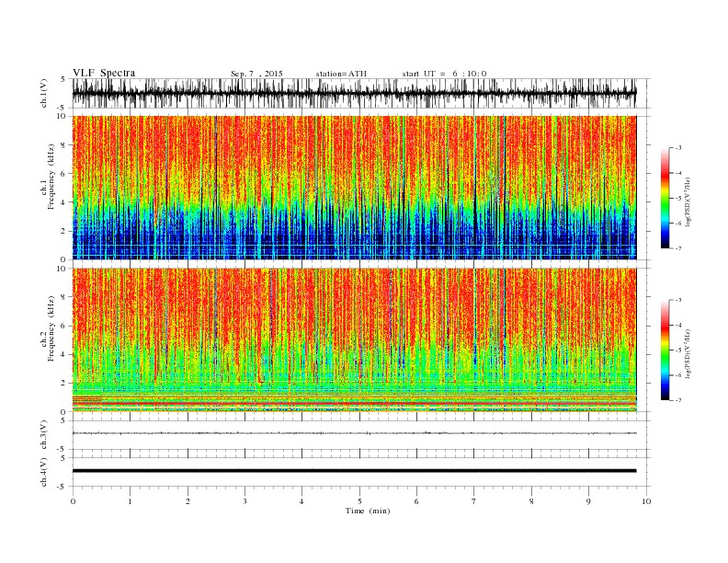The width and height of the screenshot is (728, 563).
Task: Select the date text "Sep. 7, 2015"
Action: pyautogui.click(x=256, y=74)
